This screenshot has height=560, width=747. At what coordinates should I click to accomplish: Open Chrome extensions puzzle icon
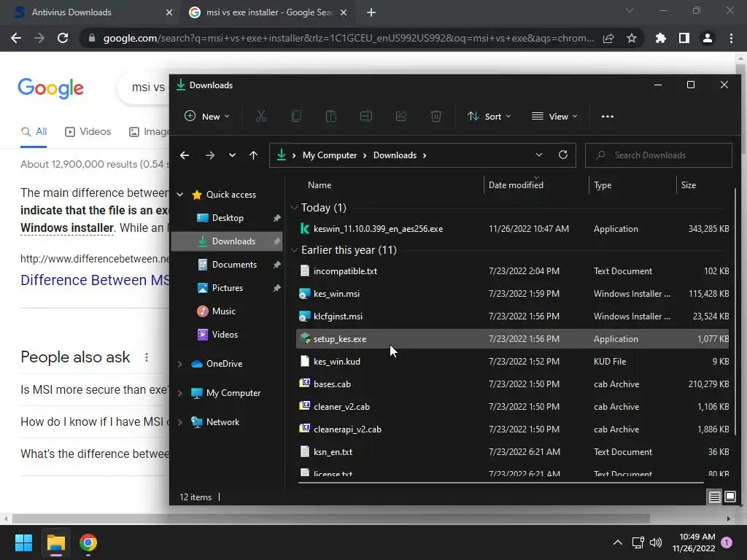pos(660,38)
